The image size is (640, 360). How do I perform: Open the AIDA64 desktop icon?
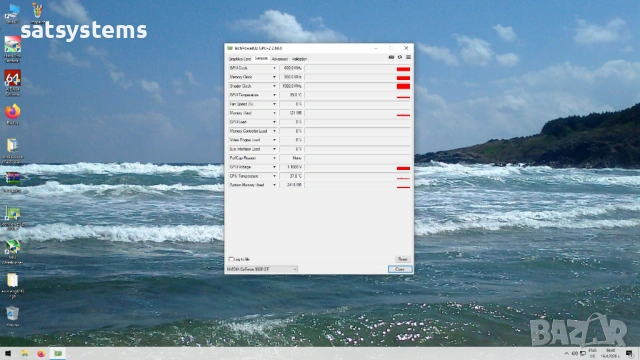(13, 78)
